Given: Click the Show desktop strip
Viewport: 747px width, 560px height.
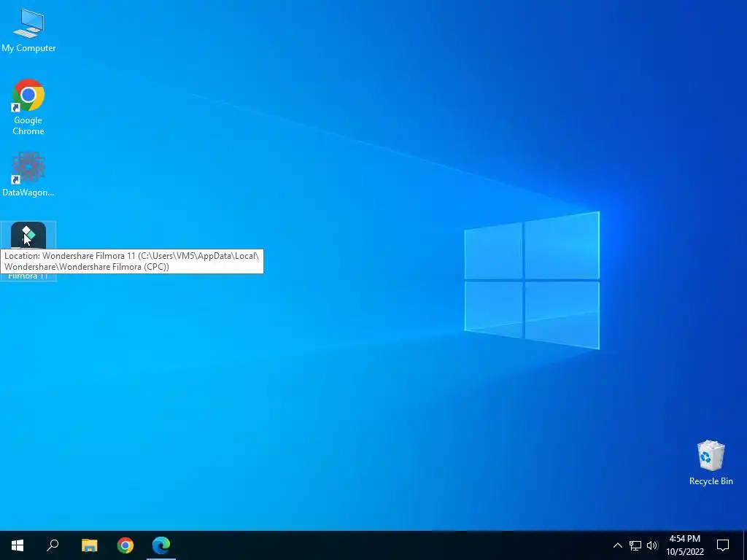Looking at the screenshot, I should click(x=745, y=545).
